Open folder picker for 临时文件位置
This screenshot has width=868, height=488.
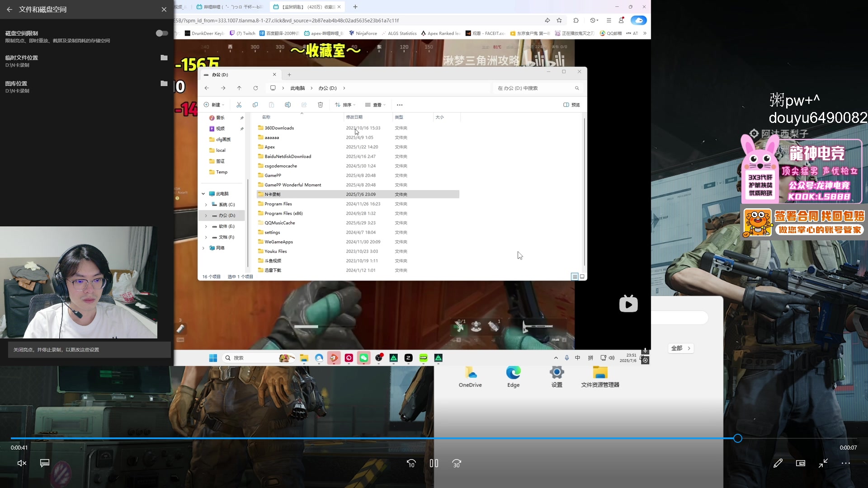(164, 57)
